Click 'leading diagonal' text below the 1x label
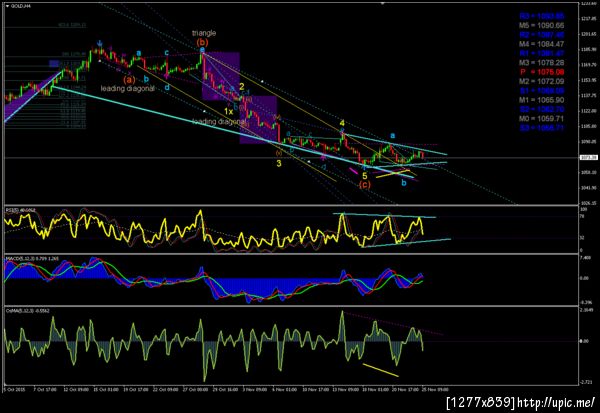 pyautogui.click(x=219, y=122)
